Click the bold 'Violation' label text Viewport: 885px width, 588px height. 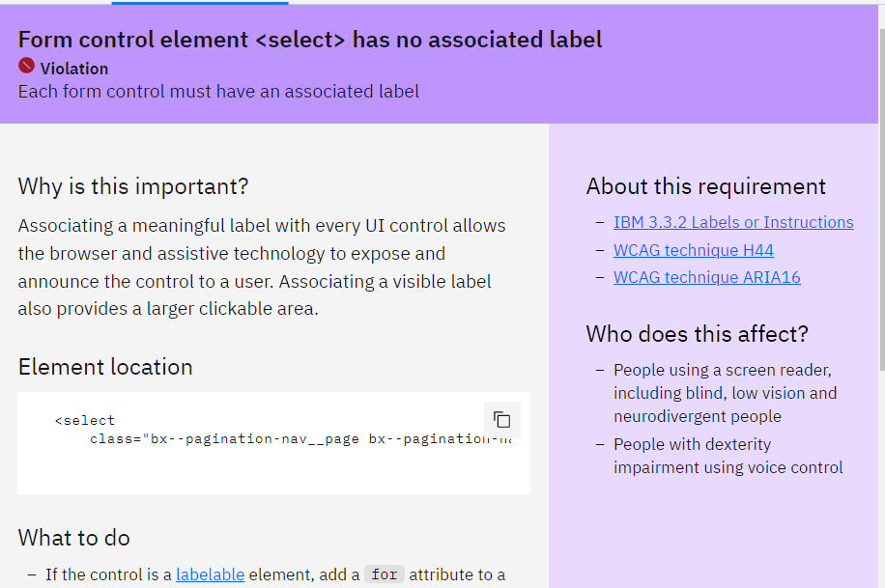coord(74,69)
